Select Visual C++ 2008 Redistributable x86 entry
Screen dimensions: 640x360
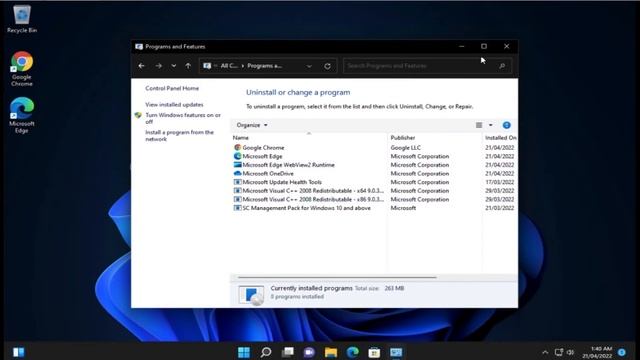pyautogui.click(x=313, y=199)
